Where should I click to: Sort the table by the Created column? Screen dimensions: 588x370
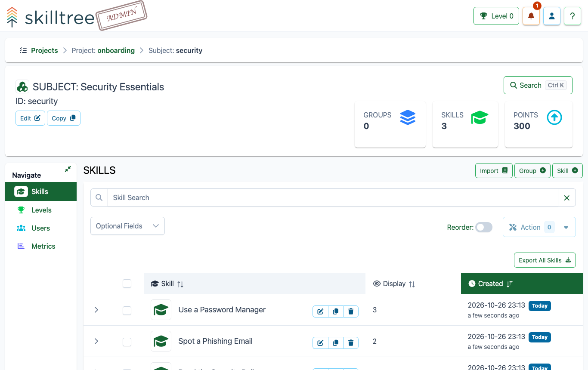[522, 284]
